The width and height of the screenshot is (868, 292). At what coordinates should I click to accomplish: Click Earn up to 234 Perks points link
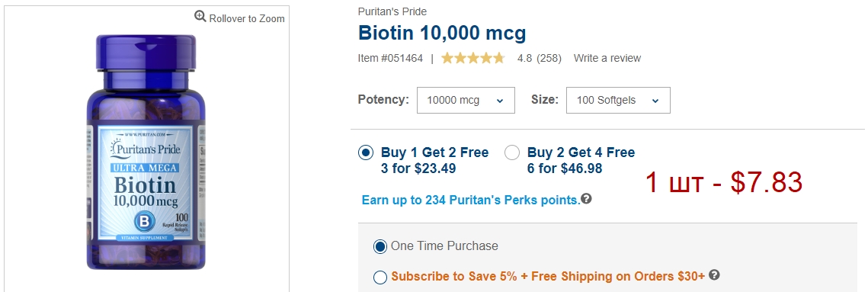[x=470, y=200]
